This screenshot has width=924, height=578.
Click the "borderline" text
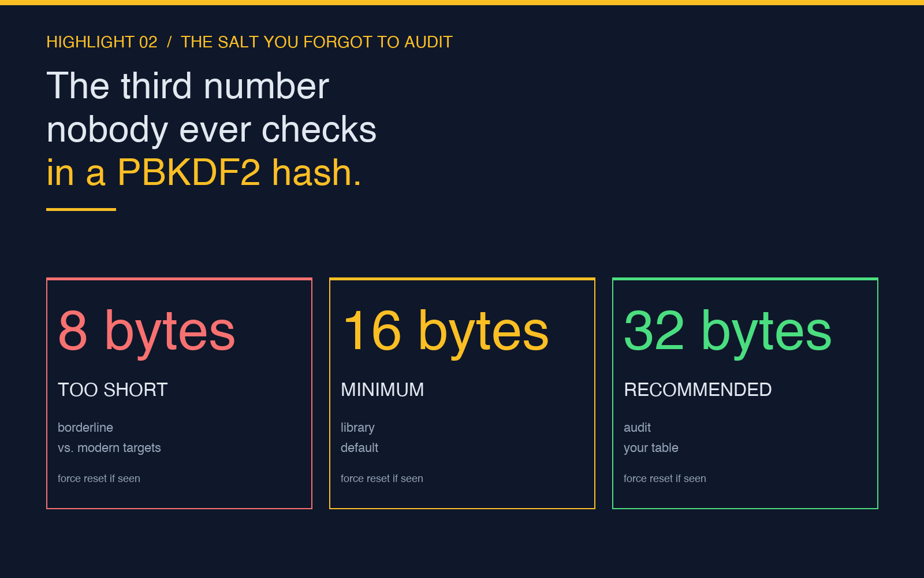85,428
